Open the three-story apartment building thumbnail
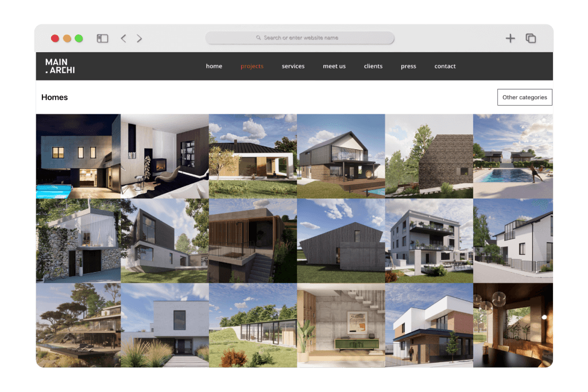 [428, 240]
